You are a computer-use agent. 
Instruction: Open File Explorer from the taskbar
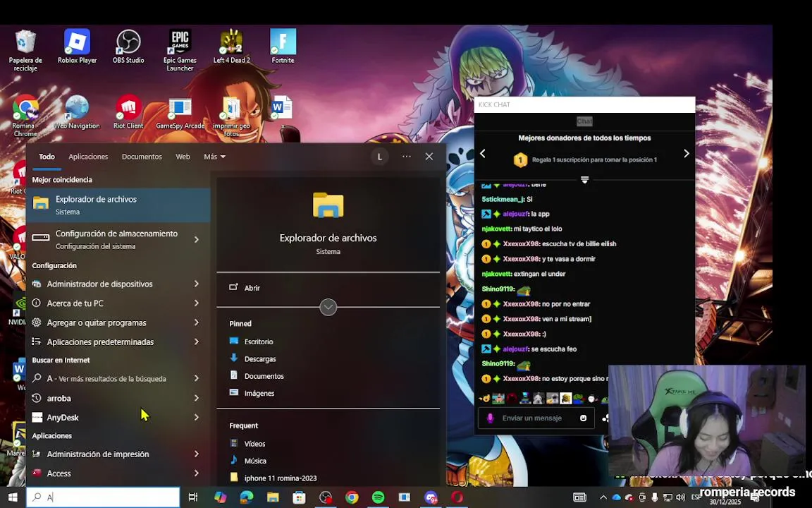click(273, 497)
